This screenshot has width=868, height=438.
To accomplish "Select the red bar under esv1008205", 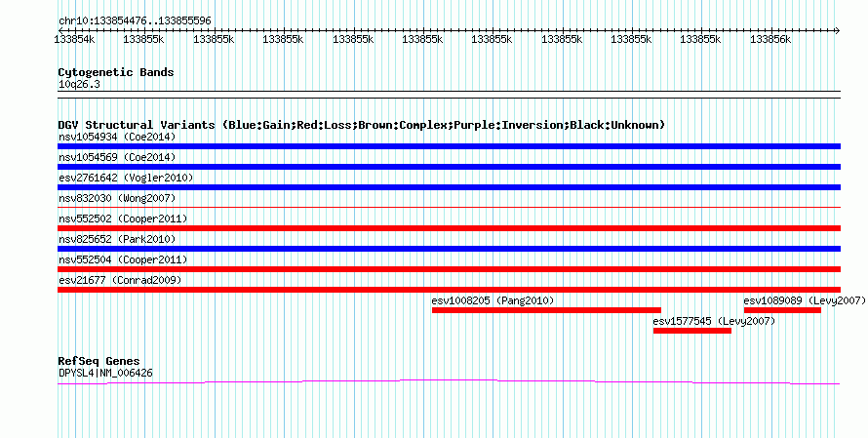I will point(546,310).
